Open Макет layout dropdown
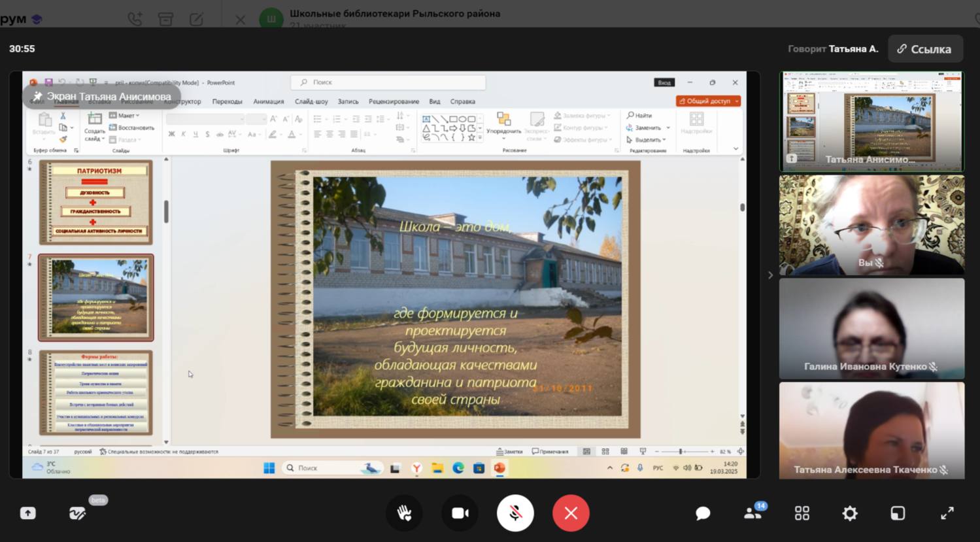980x542 pixels. tap(124, 115)
